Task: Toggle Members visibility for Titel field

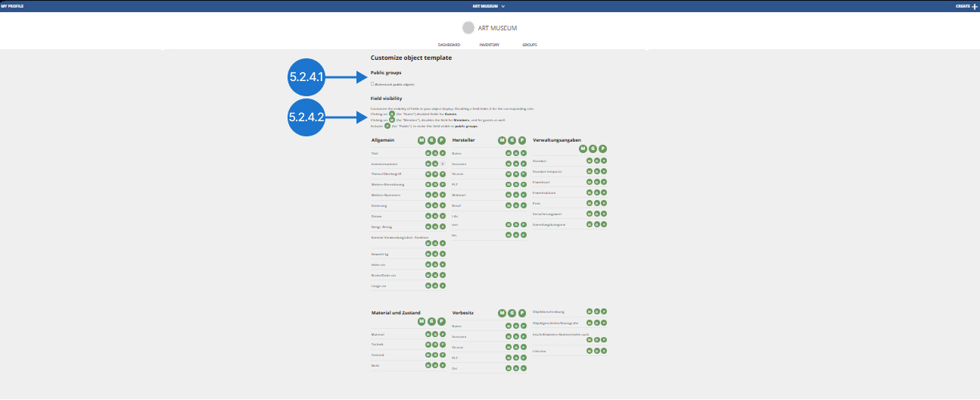Action: [428, 153]
